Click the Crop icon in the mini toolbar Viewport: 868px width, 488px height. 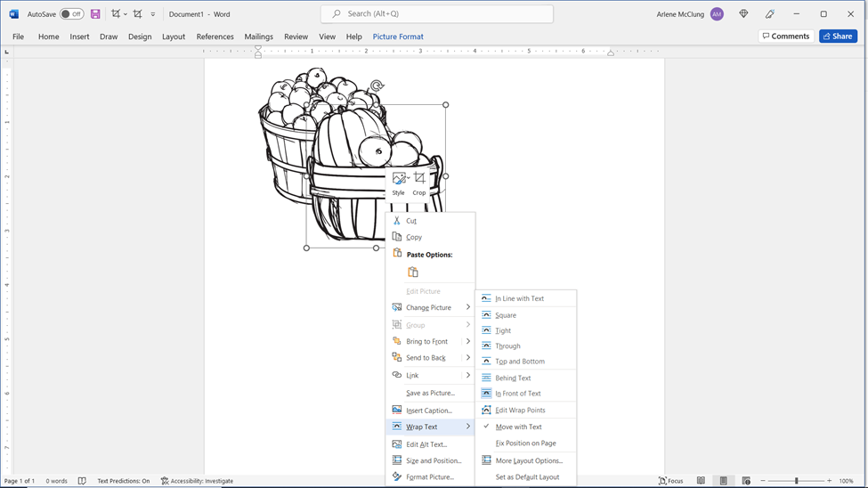click(x=419, y=178)
